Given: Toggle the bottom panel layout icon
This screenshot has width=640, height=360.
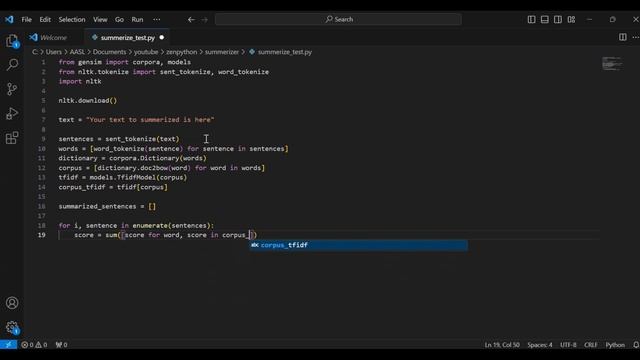Looking at the screenshot, I should (x=544, y=19).
